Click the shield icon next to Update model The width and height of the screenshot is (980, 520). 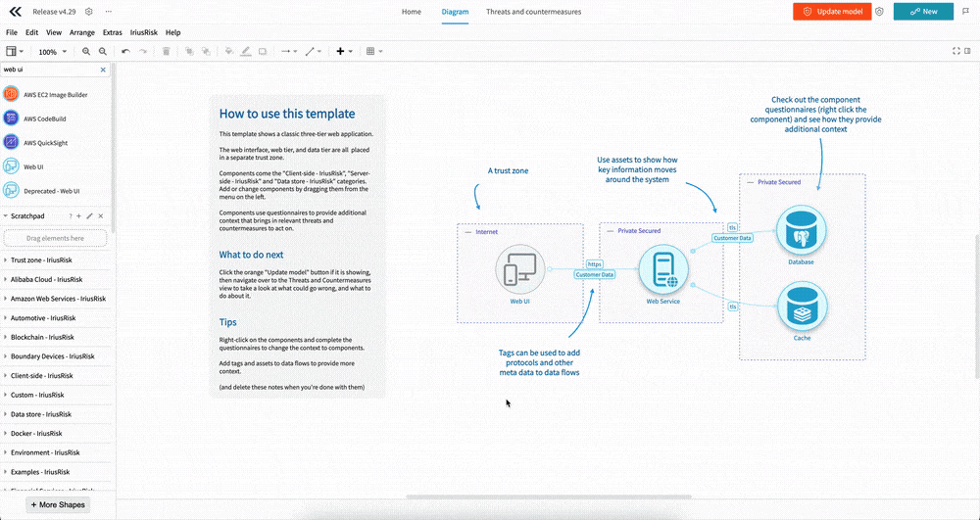point(879,11)
